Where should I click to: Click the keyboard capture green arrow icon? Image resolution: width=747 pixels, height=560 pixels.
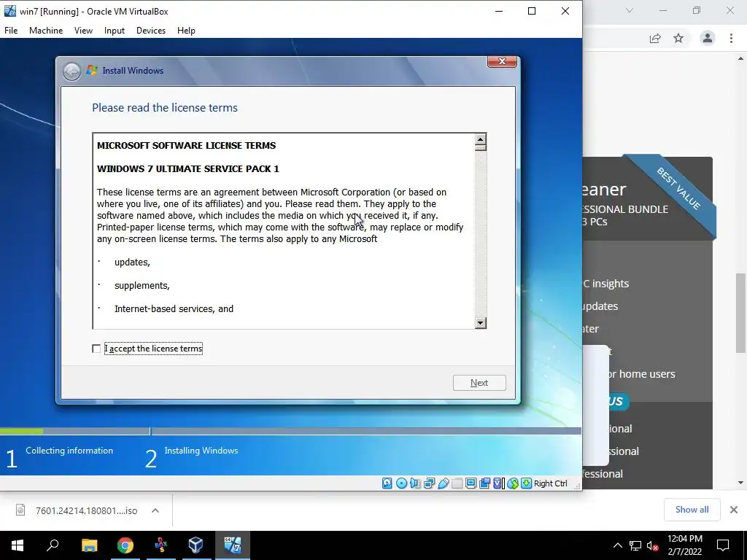pyautogui.click(x=526, y=483)
